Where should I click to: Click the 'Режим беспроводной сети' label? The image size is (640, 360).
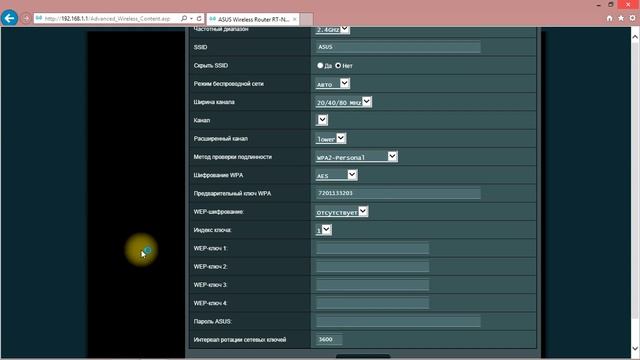[229, 84]
